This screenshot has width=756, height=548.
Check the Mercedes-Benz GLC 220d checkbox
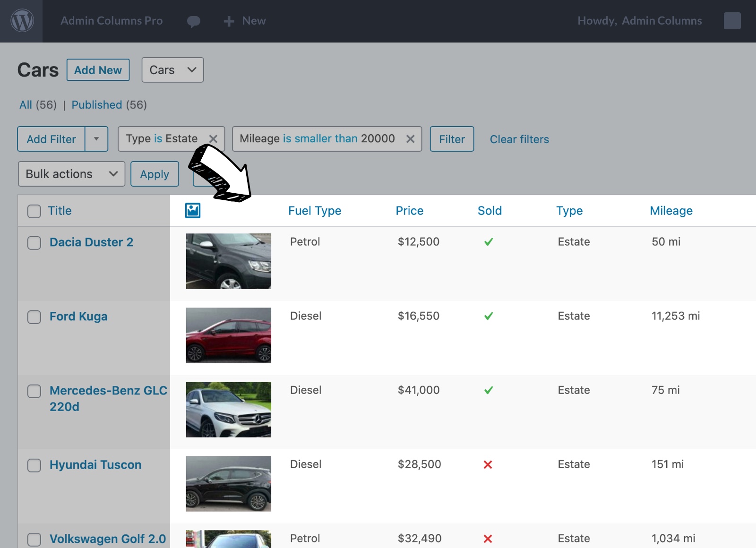(34, 391)
